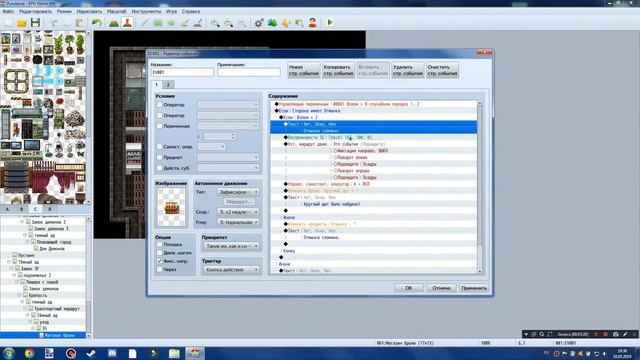Start playtest with green play icon
The width and height of the screenshot is (640, 360).
(330, 22)
